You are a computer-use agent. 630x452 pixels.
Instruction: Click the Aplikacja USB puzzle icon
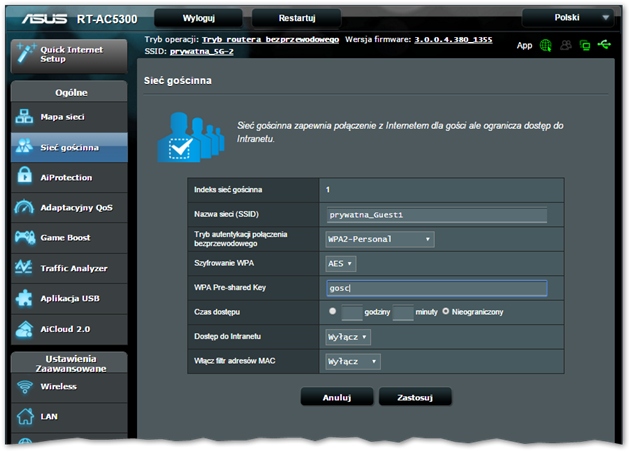pyautogui.click(x=24, y=298)
